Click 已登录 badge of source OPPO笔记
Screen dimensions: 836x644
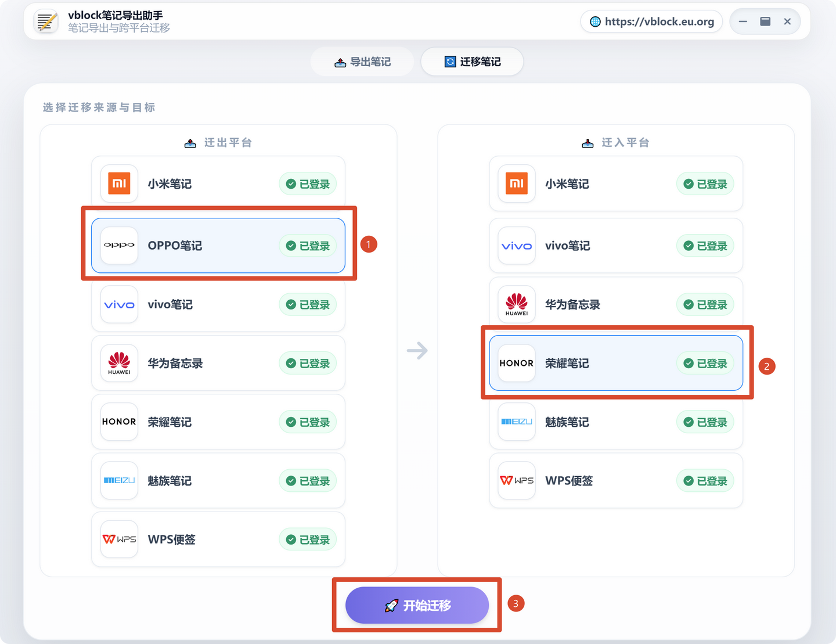point(308,246)
